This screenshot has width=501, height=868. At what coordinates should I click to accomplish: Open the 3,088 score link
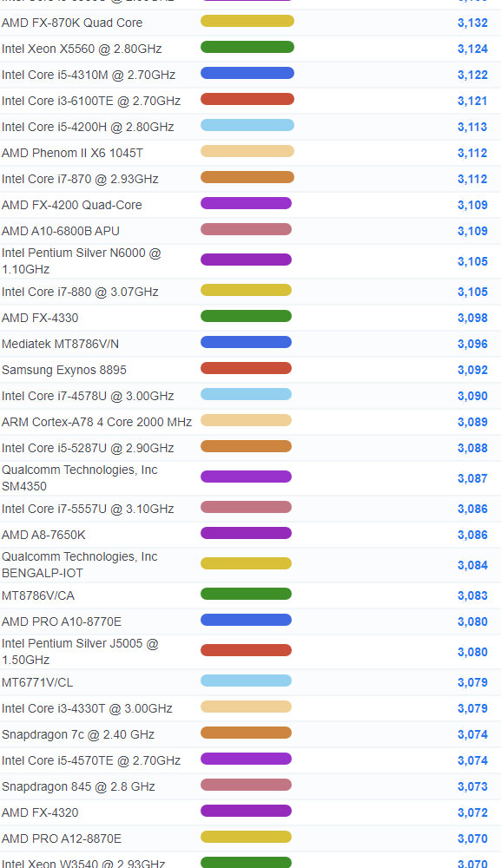[472, 448]
